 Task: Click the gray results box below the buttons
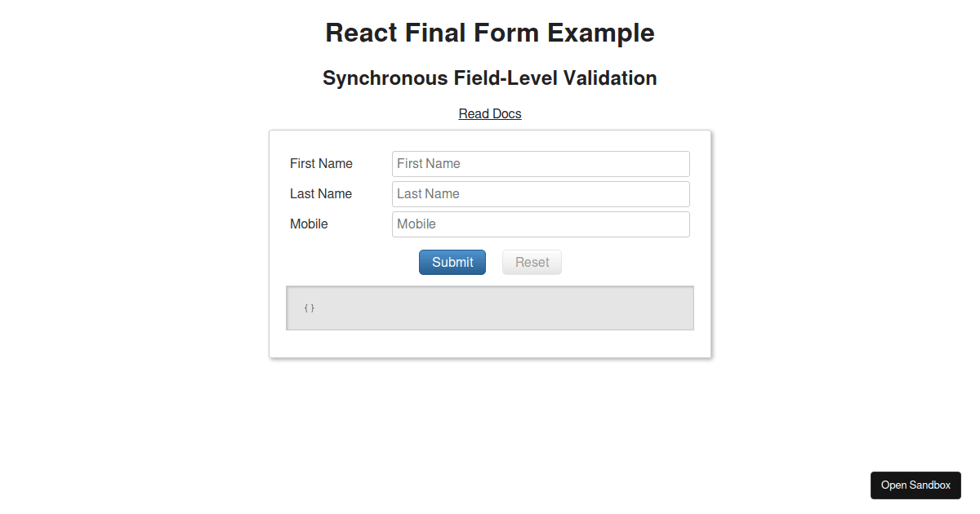pyautogui.click(x=490, y=308)
